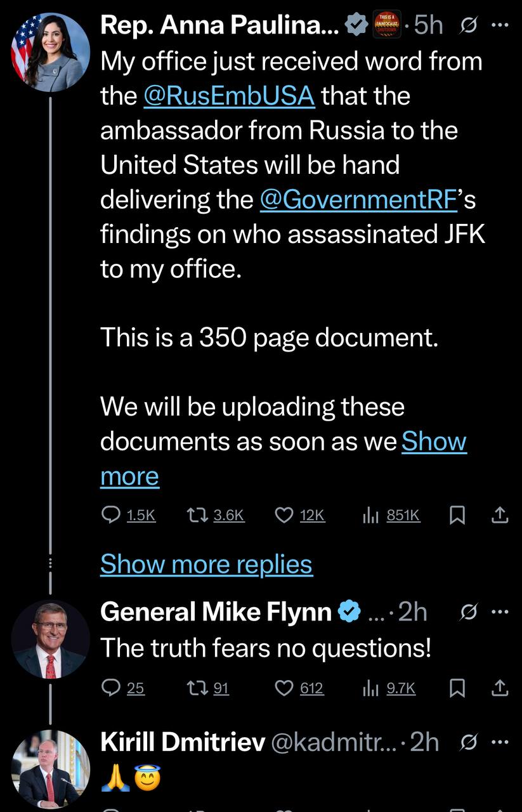
Task: Like the post with 12K likes
Action: 284,516
